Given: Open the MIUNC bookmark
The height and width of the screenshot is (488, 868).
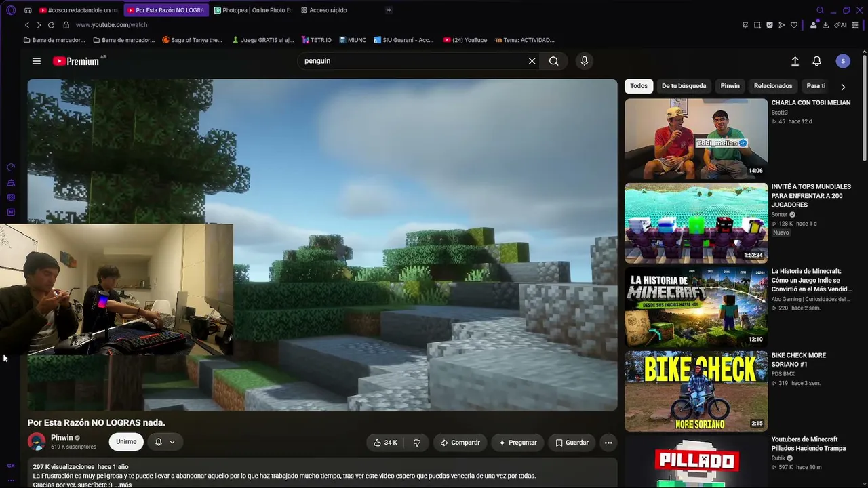Looking at the screenshot, I should 353,40.
